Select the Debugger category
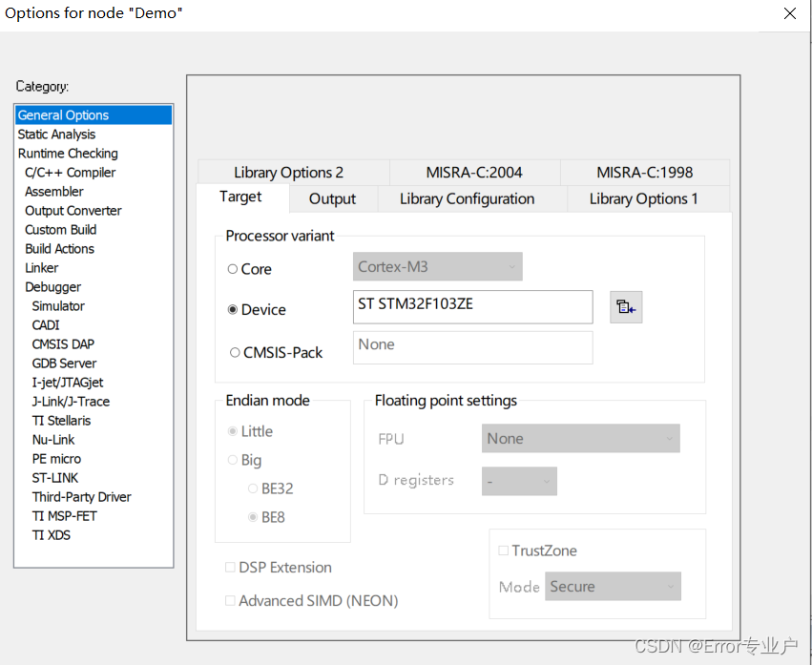812x665 pixels. 52,287
